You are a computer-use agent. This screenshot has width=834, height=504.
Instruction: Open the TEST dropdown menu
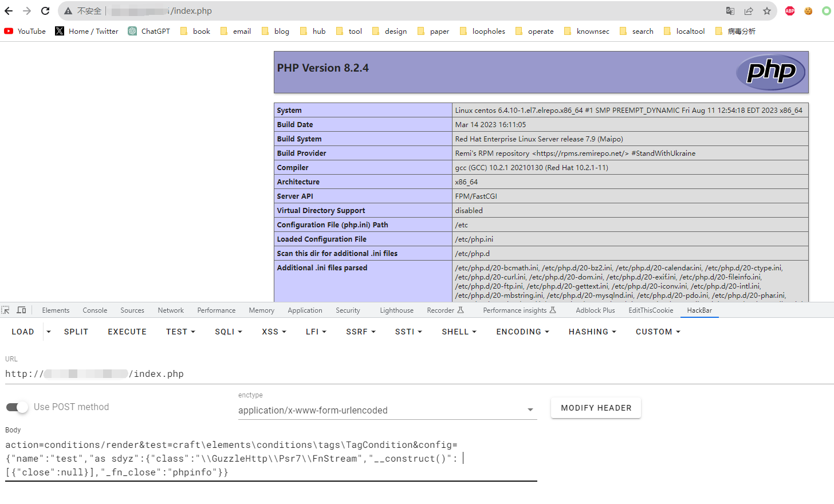click(x=180, y=332)
